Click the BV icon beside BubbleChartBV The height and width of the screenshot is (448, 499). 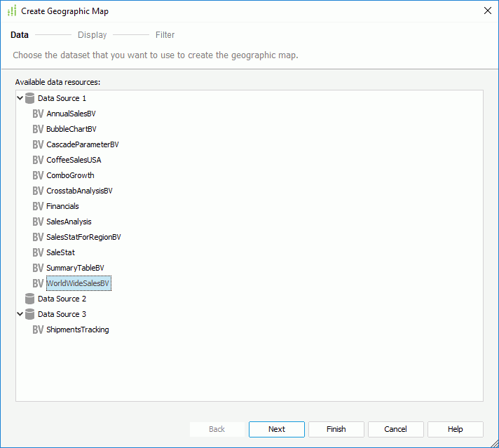coord(38,129)
